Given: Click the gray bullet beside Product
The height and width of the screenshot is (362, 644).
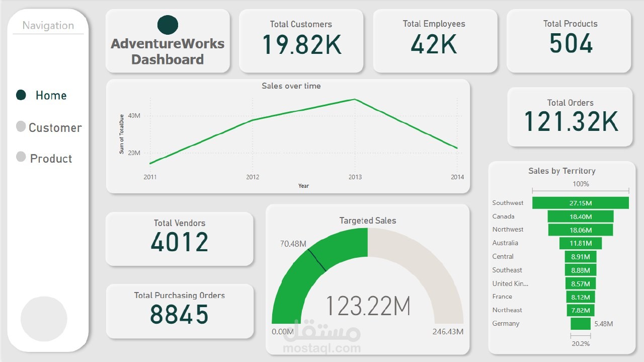Looking at the screenshot, I should (x=21, y=157).
